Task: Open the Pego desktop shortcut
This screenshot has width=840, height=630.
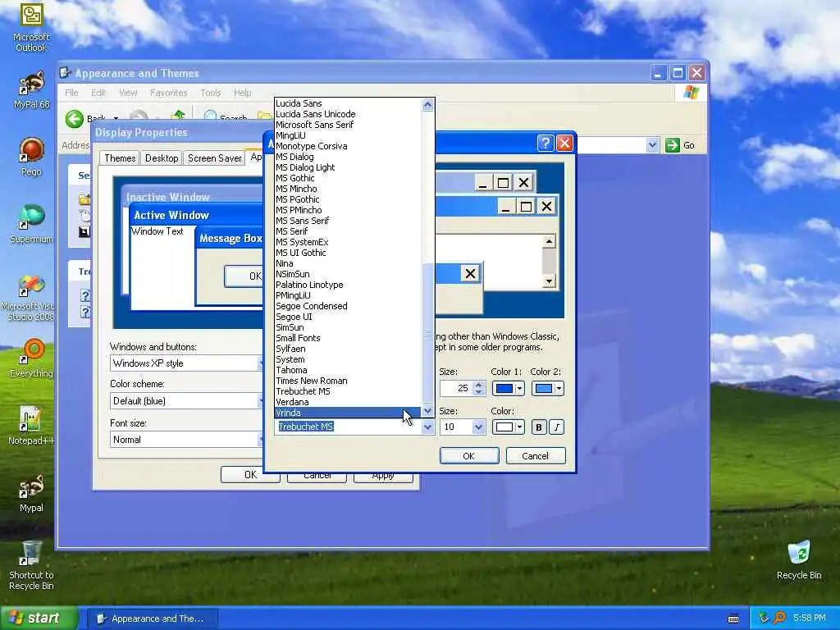Action: [x=31, y=157]
